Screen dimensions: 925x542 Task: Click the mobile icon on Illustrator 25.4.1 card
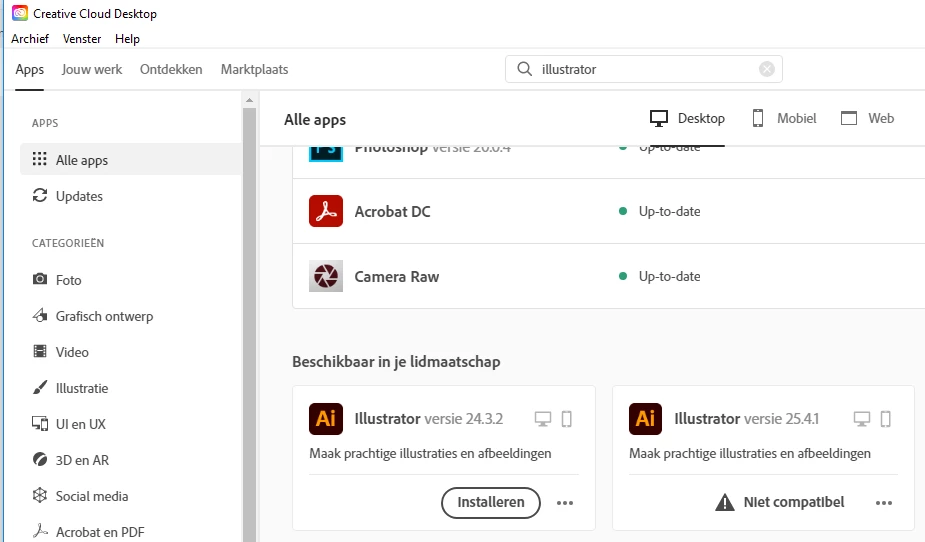(885, 419)
